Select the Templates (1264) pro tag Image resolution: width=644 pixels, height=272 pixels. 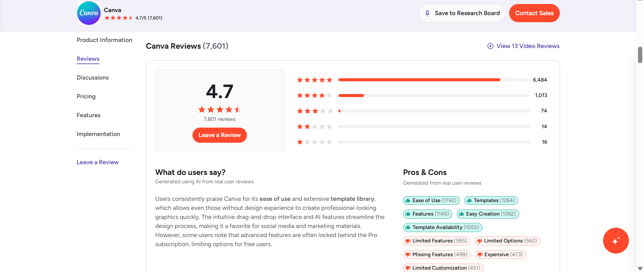pos(491,200)
